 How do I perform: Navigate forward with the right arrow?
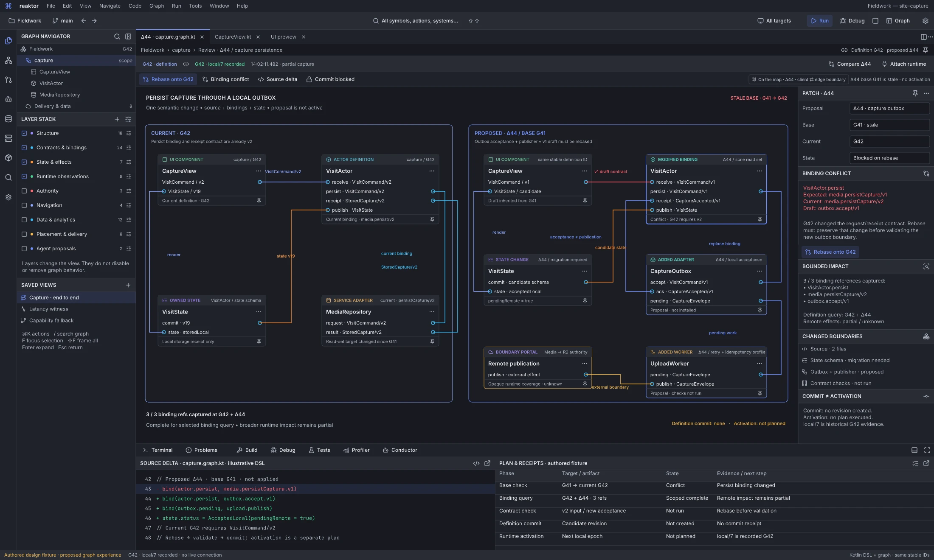[94, 21]
